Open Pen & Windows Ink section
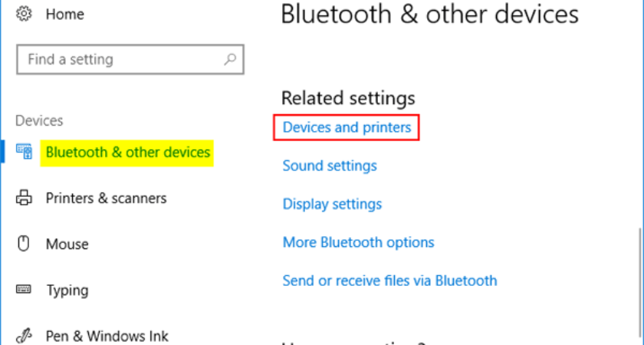 click(x=107, y=336)
